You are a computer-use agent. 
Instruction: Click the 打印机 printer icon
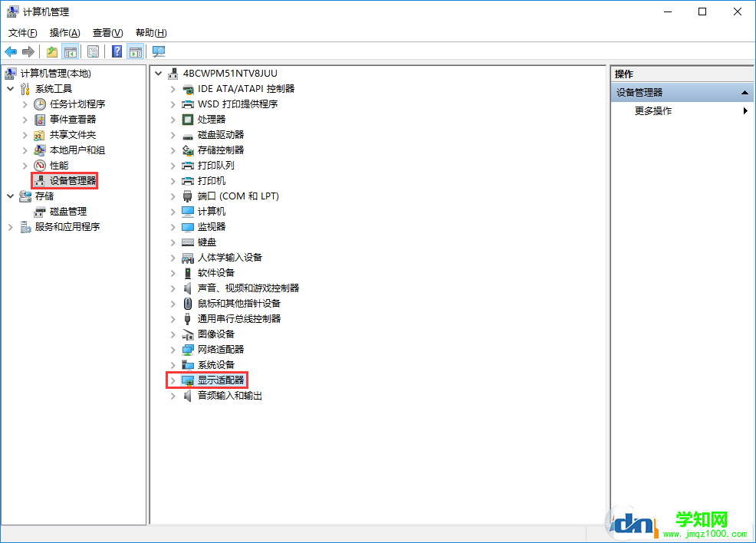point(188,181)
